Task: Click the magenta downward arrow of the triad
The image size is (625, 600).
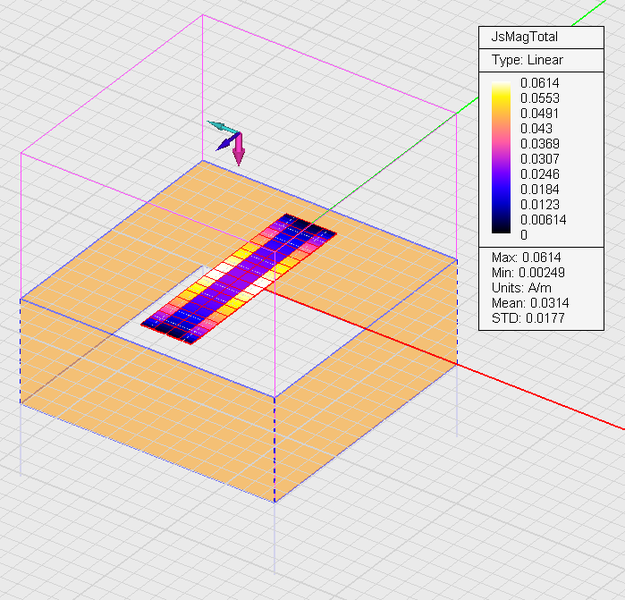Action: [x=239, y=151]
